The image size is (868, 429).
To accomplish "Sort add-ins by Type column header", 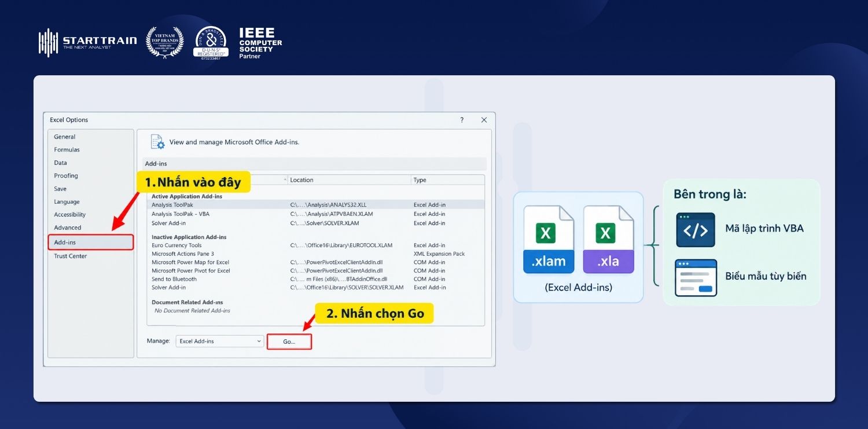I will coord(447,180).
